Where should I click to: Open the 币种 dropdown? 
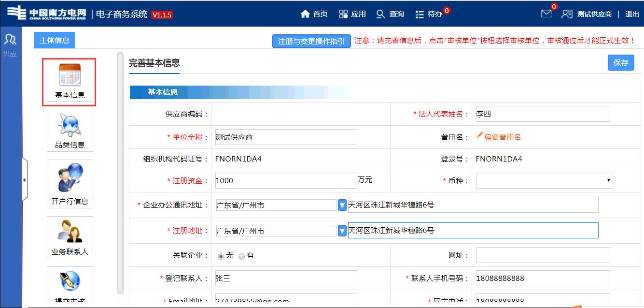pos(545,180)
